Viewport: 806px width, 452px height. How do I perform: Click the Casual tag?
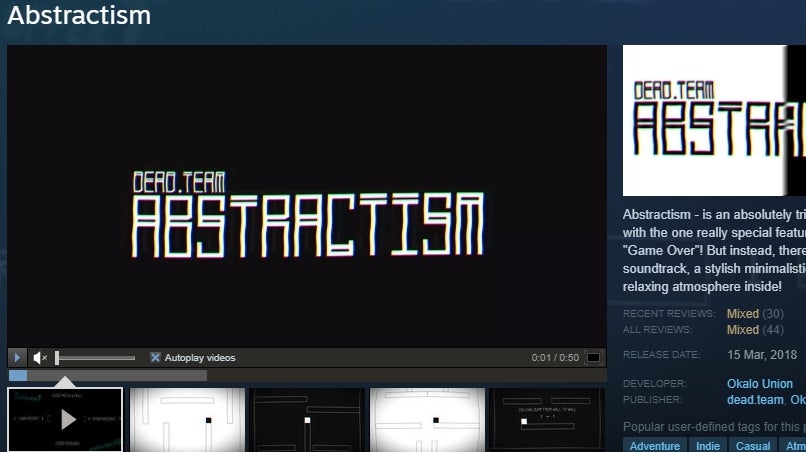(x=753, y=446)
